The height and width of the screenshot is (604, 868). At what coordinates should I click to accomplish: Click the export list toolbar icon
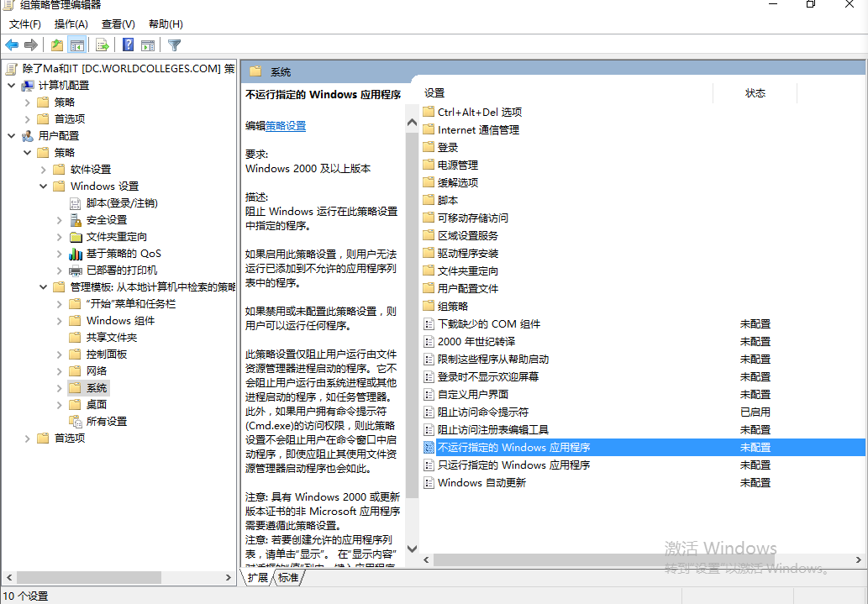coord(102,45)
